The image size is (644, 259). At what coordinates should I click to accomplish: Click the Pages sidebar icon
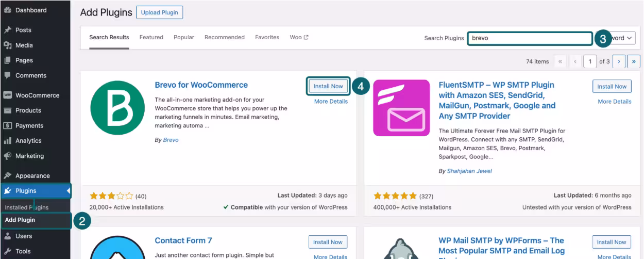(8, 60)
